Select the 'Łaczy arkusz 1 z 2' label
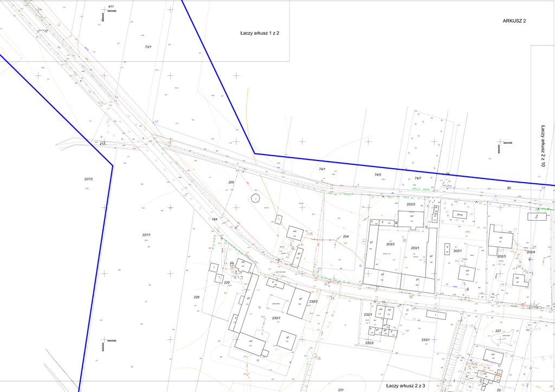The image size is (555, 392). pyautogui.click(x=260, y=33)
